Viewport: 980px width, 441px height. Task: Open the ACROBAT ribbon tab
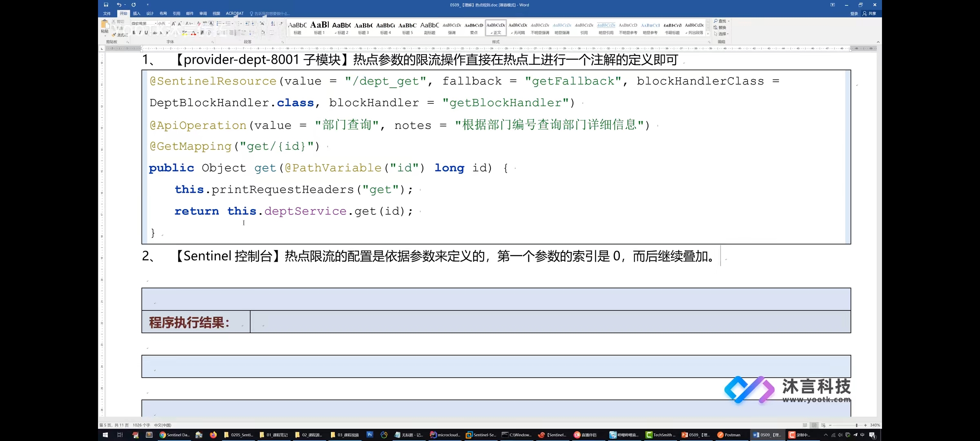(235, 13)
